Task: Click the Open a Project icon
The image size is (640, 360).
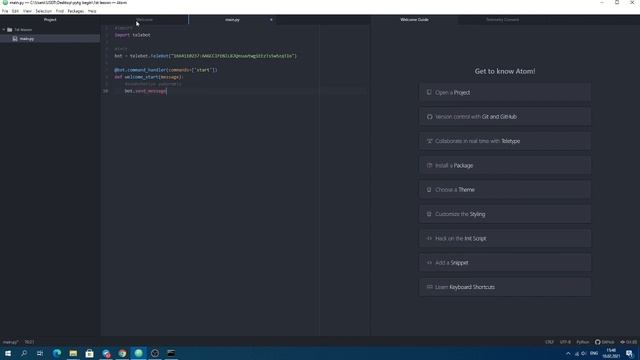Action: tap(429, 93)
